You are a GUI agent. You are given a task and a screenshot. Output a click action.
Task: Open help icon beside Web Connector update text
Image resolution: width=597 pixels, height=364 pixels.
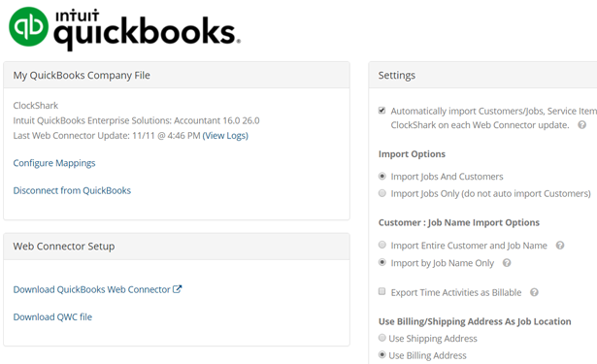[581, 125]
